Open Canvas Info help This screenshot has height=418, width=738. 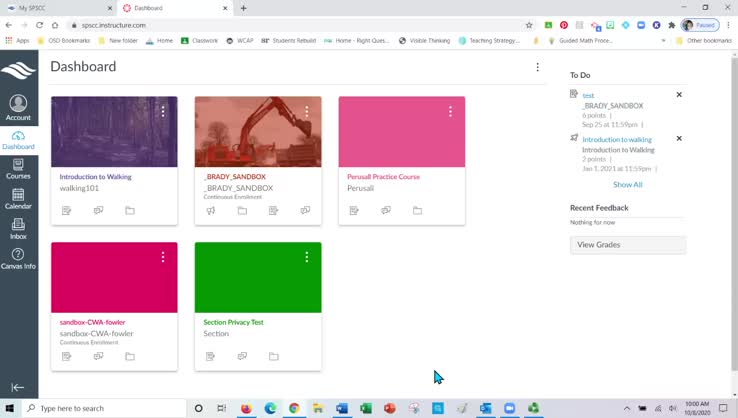[18, 259]
